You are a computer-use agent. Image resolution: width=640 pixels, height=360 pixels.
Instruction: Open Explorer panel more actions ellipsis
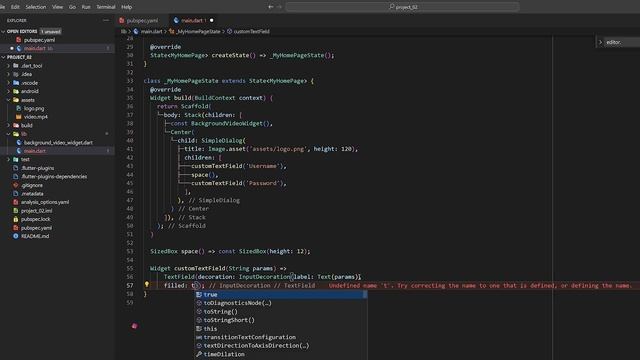pos(106,20)
